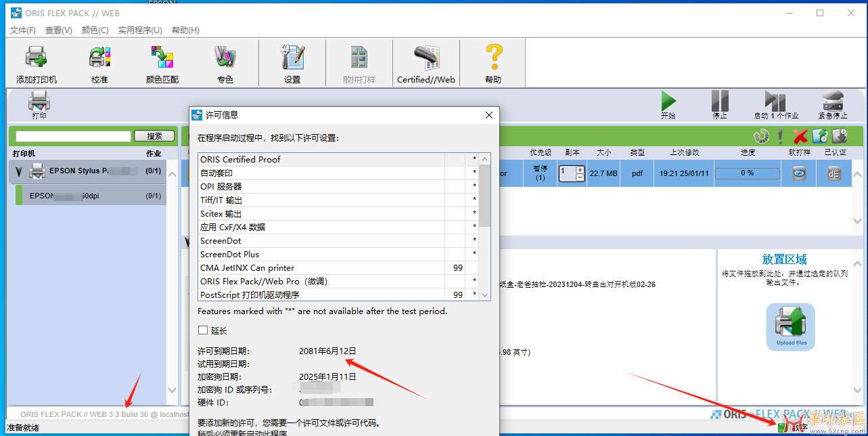The width and height of the screenshot is (868, 436).
Task: Close the 许可信息 dialog
Action: coord(489,115)
